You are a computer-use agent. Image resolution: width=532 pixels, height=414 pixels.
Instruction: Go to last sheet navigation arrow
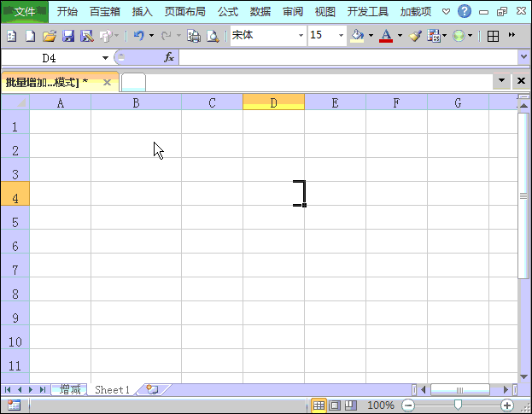pyautogui.click(x=43, y=390)
